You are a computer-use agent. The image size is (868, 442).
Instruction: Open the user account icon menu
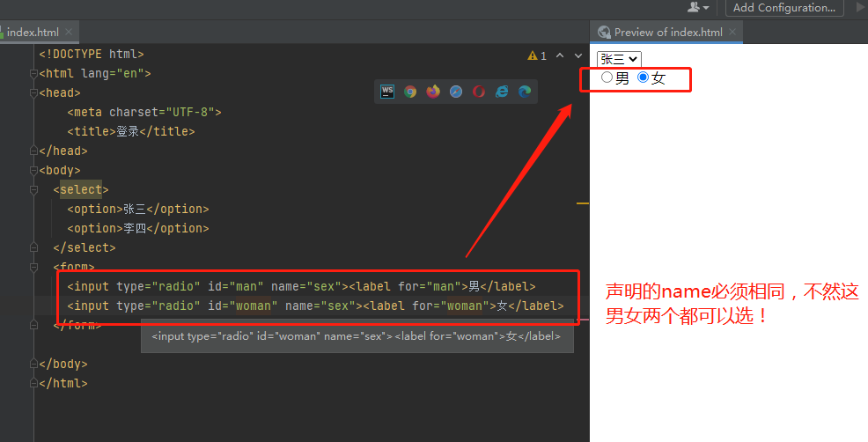(x=698, y=7)
